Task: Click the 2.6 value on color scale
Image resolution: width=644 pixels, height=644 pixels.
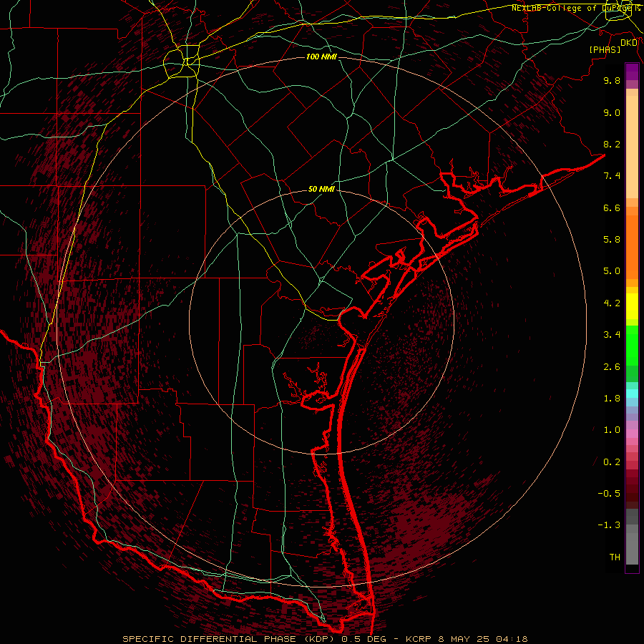Action: [612, 367]
